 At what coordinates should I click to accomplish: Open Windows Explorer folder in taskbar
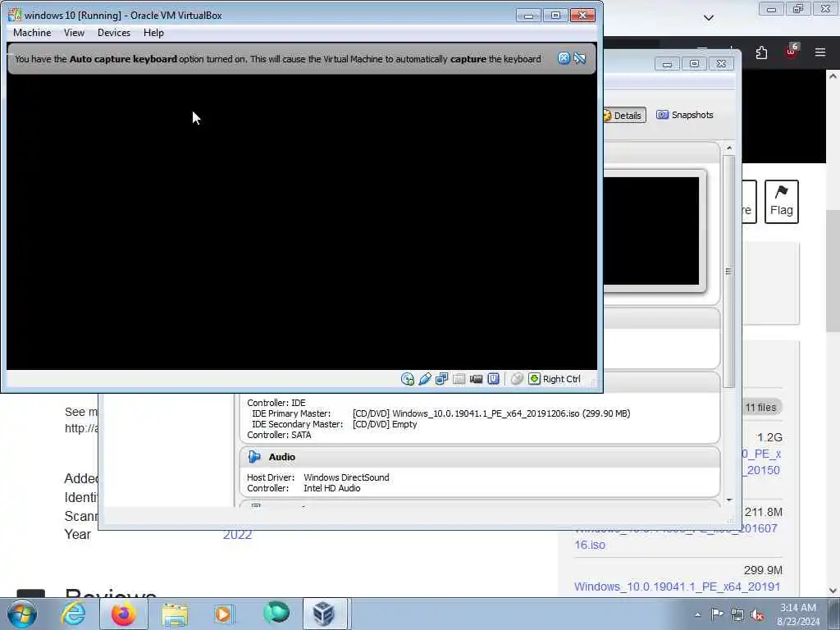pyautogui.click(x=175, y=614)
